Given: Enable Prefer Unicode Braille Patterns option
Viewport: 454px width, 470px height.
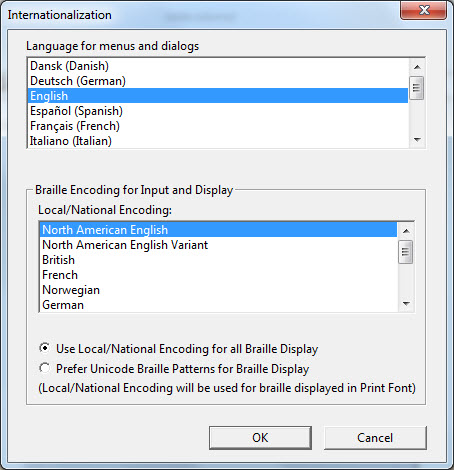Looking at the screenshot, I should tap(44, 368).
